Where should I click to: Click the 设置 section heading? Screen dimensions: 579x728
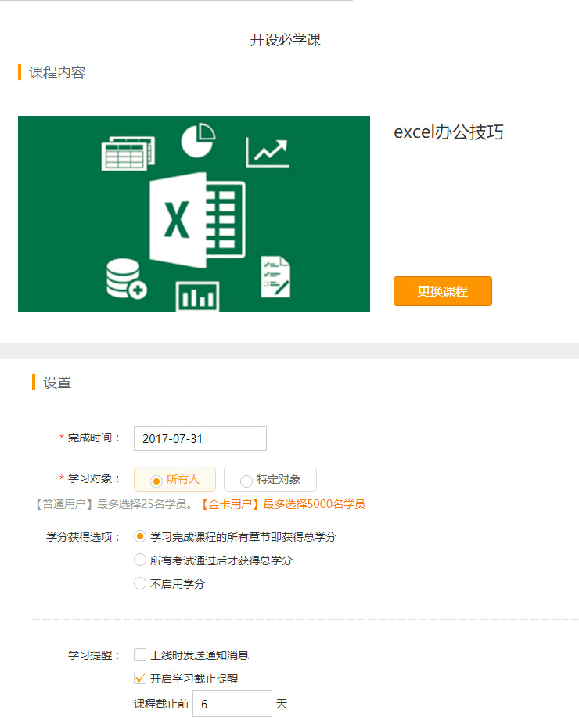pos(57,383)
